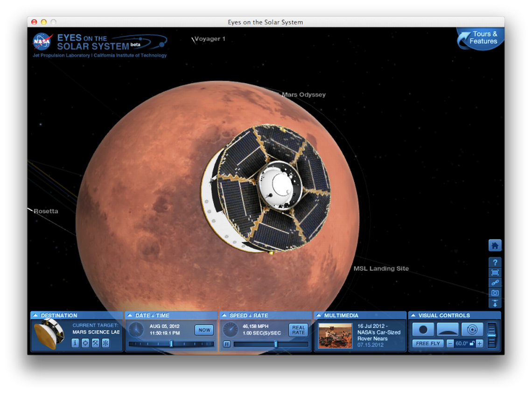Select the solar system orbit view button
Screen dimensions: 532x393
(472, 330)
